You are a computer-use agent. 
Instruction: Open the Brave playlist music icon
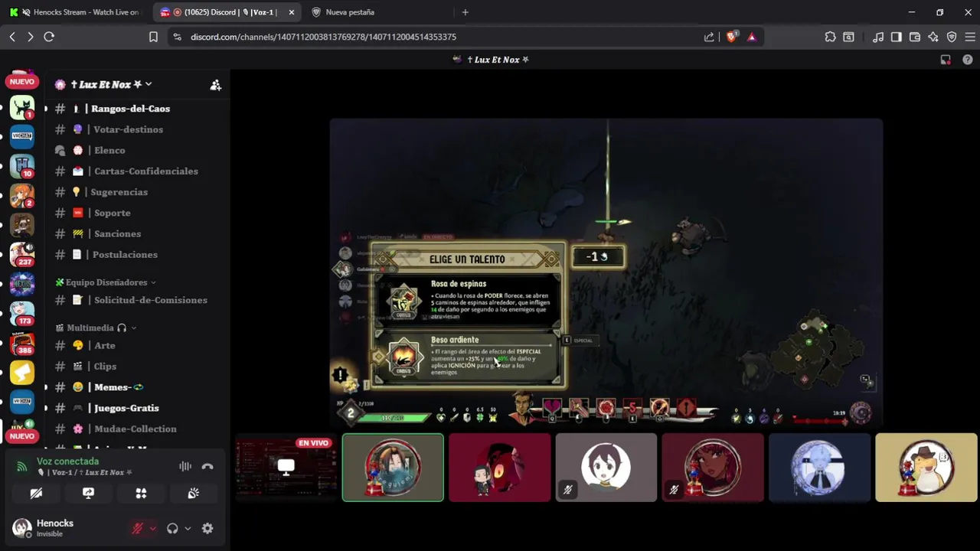pyautogui.click(x=878, y=37)
